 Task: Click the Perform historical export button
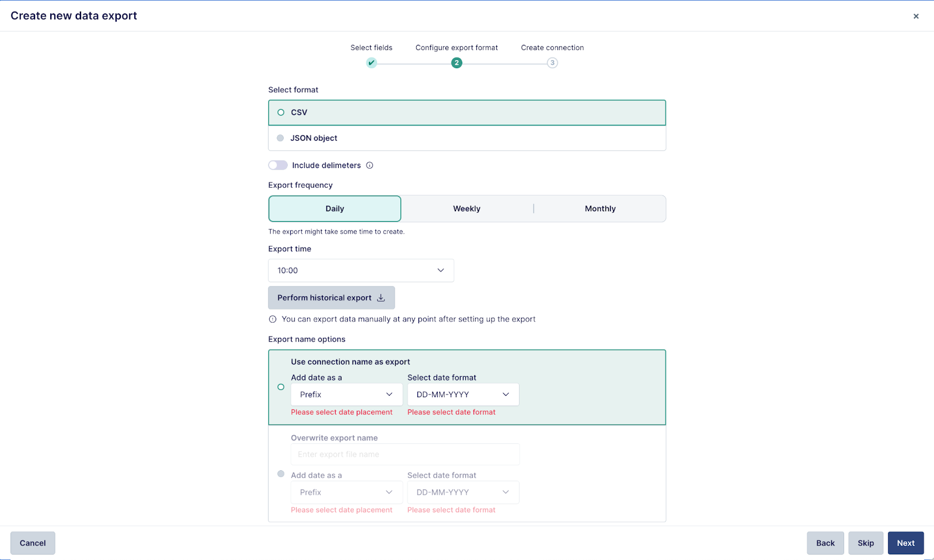tap(331, 298)
